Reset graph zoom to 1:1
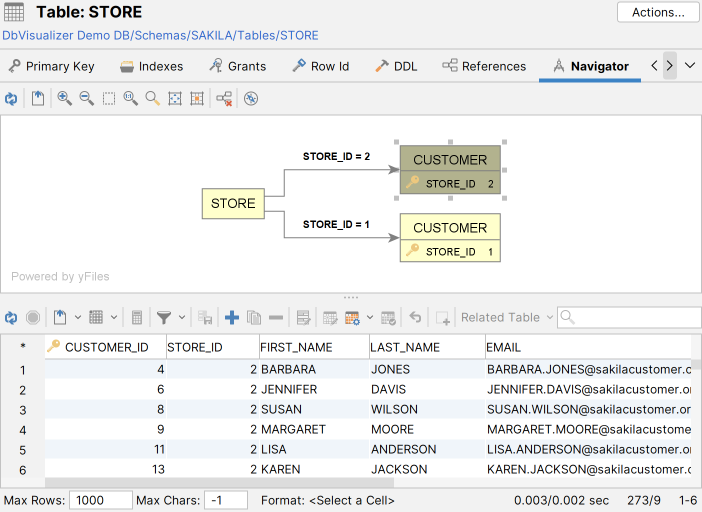Viewport: 702px width, 512px height. (131, 98)
